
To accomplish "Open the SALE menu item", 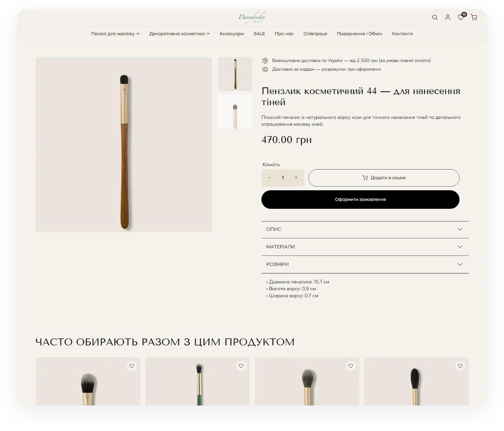I will click(259, 34).
